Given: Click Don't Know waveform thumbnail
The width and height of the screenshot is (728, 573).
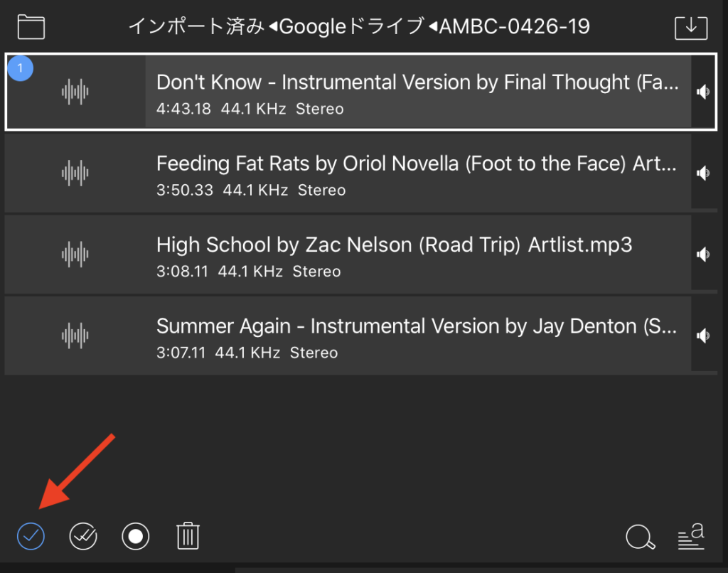Looking at the screenshot, I should click(x=75, y=92).
